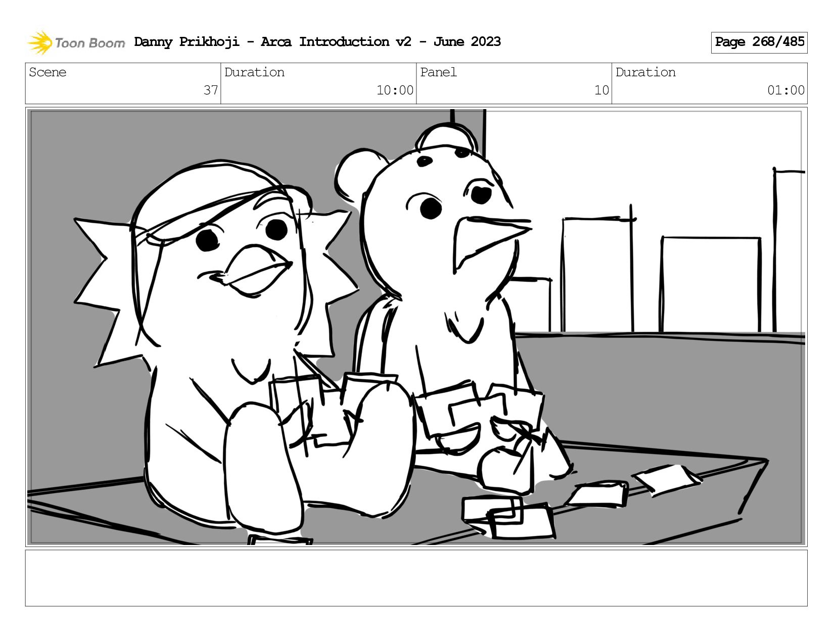834x644 pixels.
Task: Select the title 'Danny Prikhoji - Arca Introduction v2 - June 2023'
Action: (x=317, y=42)
